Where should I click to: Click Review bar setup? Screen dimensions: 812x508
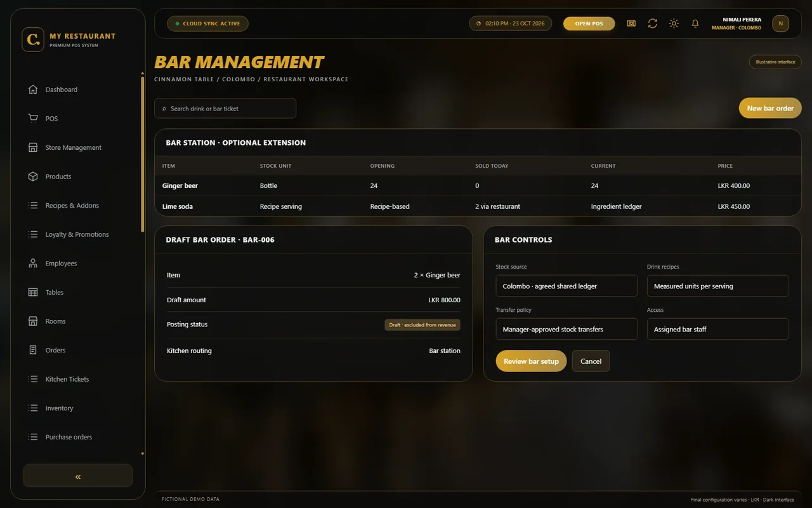click(531, 361)
